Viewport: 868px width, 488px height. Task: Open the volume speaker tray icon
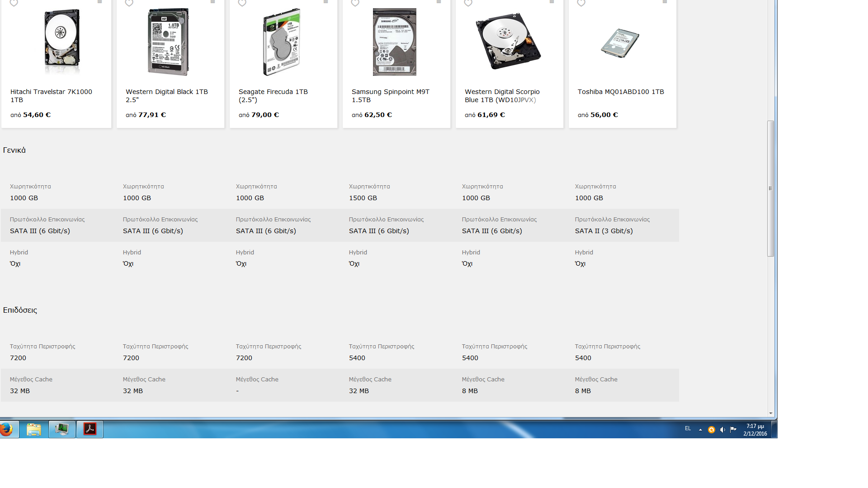tap(722, 430)
